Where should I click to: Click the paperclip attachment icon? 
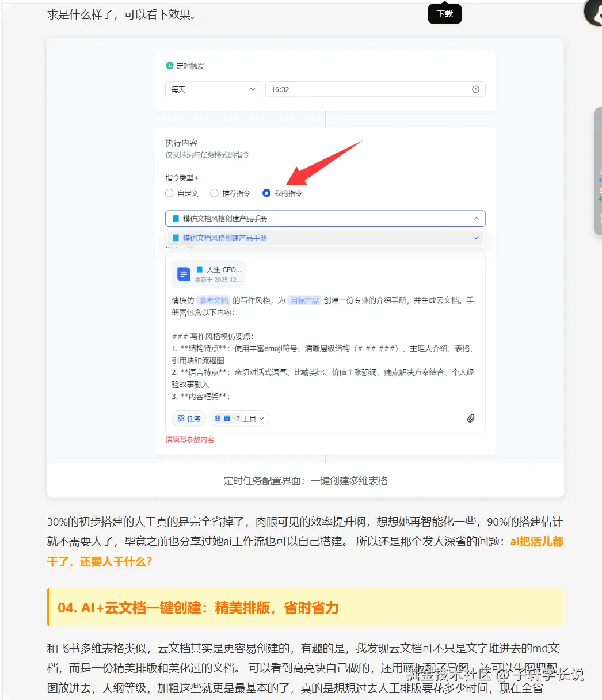pos(471,418)
